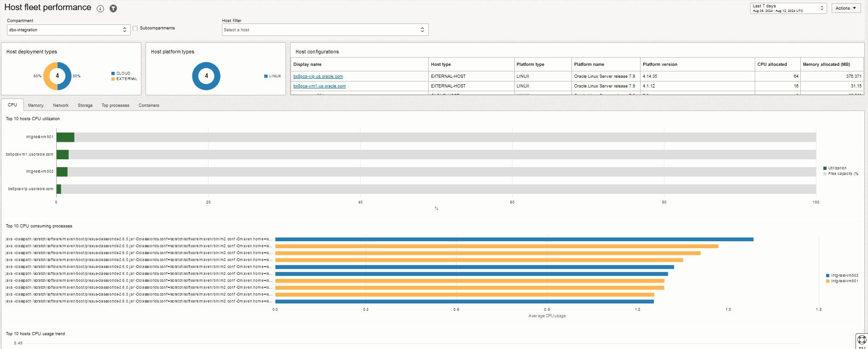The image size is (868, 349).
Task: Expand the Host filter dropdown
Action: tap(325, 30)
